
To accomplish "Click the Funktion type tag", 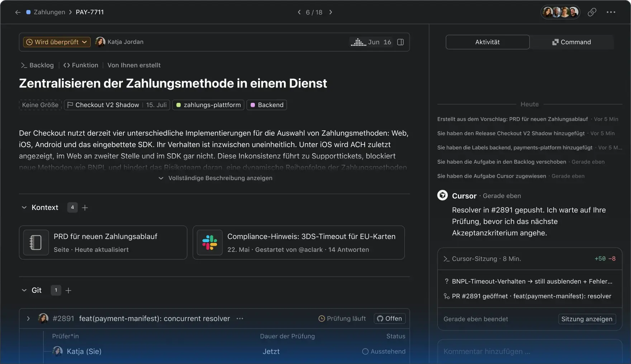I will pos(81,65).
